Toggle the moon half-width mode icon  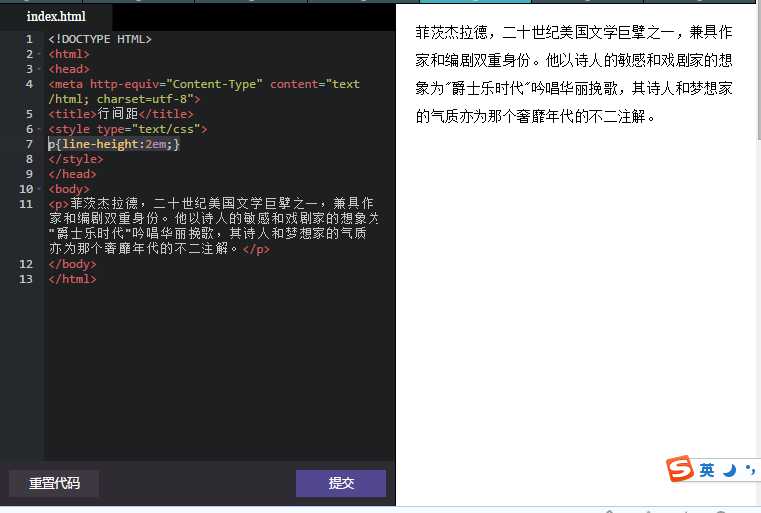point(730,470)
